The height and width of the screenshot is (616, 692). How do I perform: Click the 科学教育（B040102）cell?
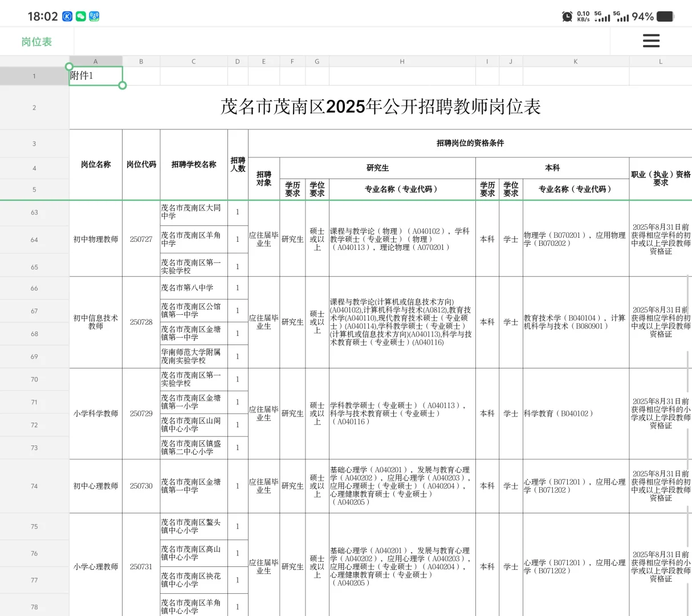pos(576,414)
